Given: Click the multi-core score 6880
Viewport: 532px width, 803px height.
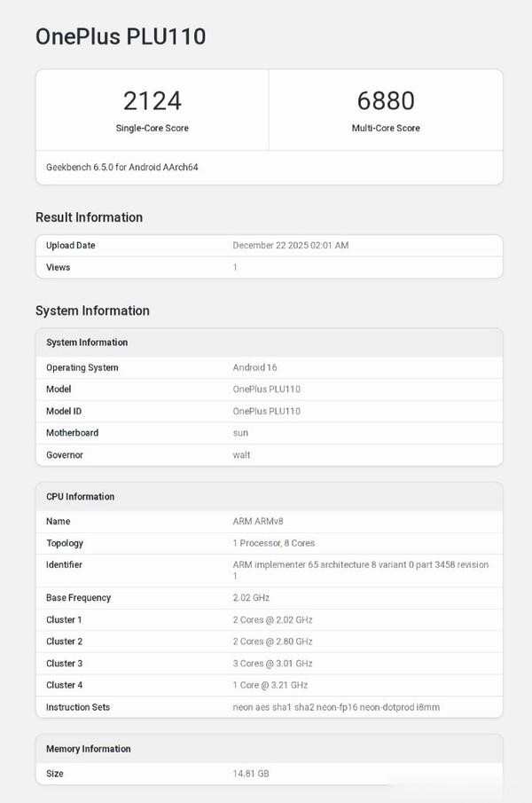Looking at the screenshot, I should click(386, 100).
